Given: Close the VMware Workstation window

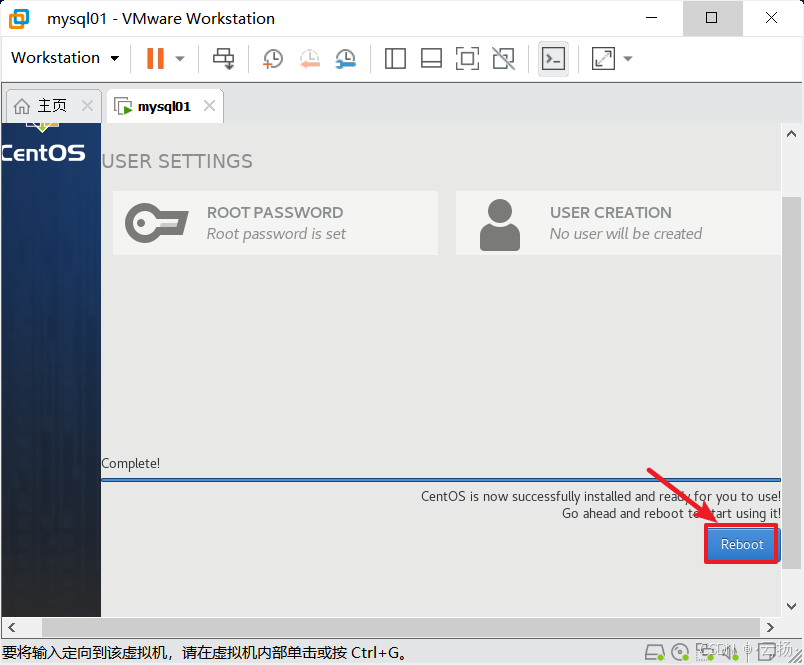Looking at the screenshot, I should click(x=772, y=18).
